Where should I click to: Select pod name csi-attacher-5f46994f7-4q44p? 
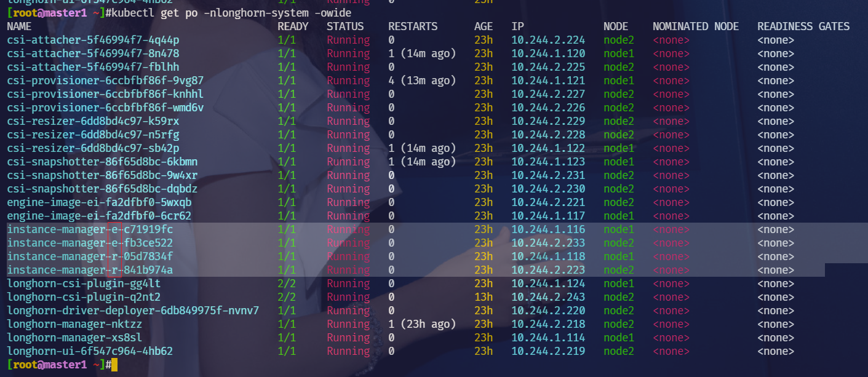click(x=93, y=40)
